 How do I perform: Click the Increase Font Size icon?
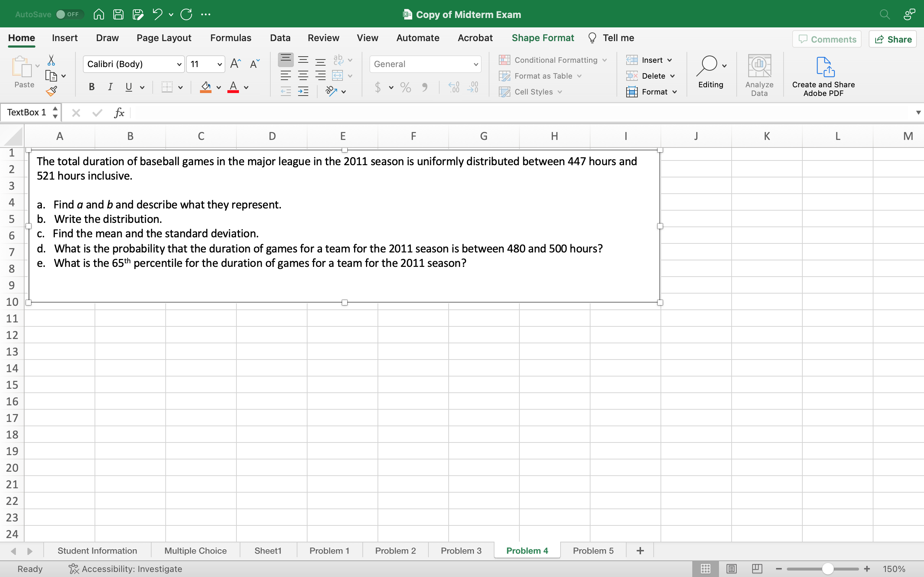click(236, 64)
